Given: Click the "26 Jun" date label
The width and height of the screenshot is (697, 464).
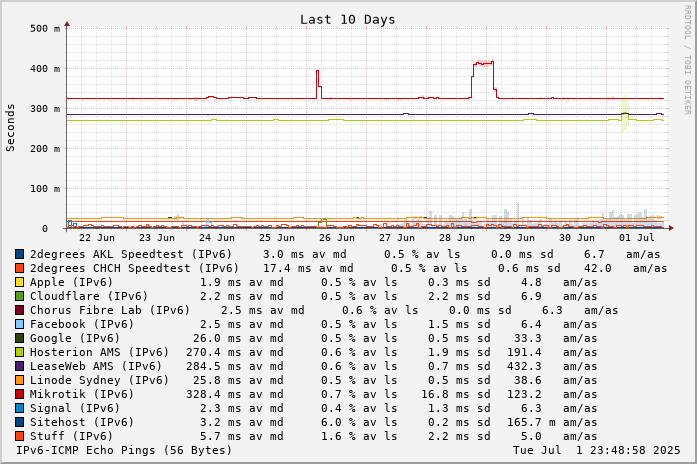Looking at the screenshot, I should coord(337,238).
